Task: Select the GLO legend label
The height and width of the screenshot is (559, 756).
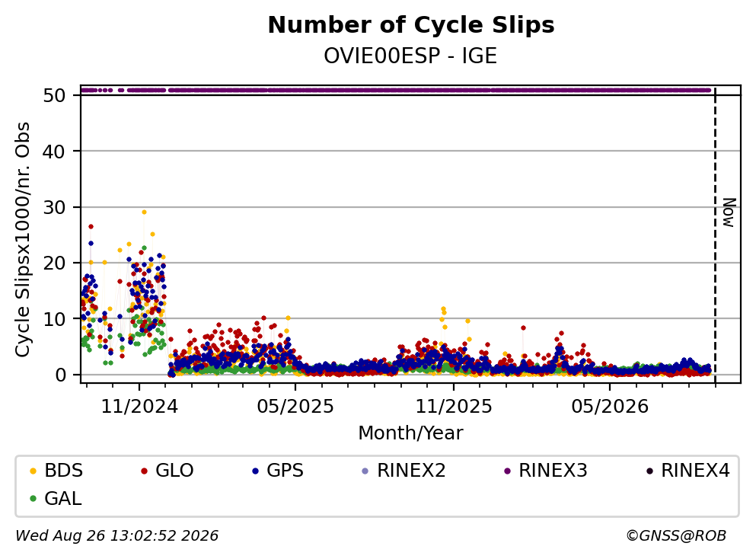Action: [174, 471]
